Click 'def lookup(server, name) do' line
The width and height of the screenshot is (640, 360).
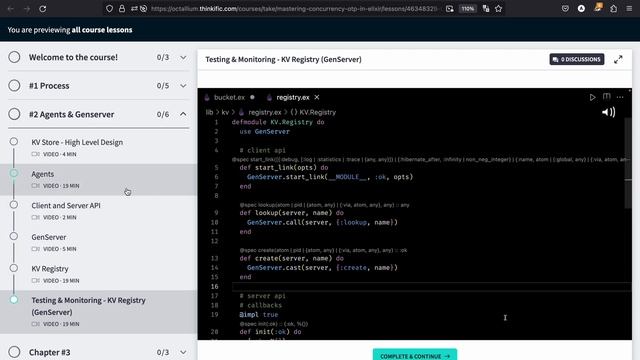coord(291,213)
